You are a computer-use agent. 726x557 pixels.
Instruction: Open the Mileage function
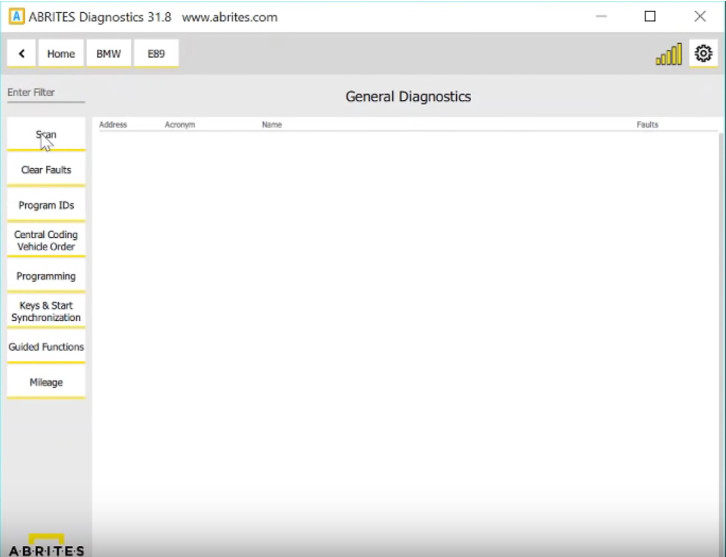(46, 382)
